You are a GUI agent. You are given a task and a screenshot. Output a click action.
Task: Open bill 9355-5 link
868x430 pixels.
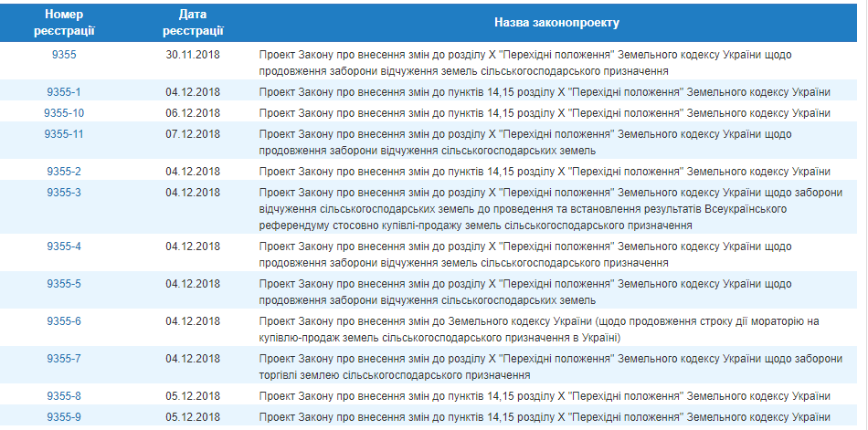coord(64,285)
